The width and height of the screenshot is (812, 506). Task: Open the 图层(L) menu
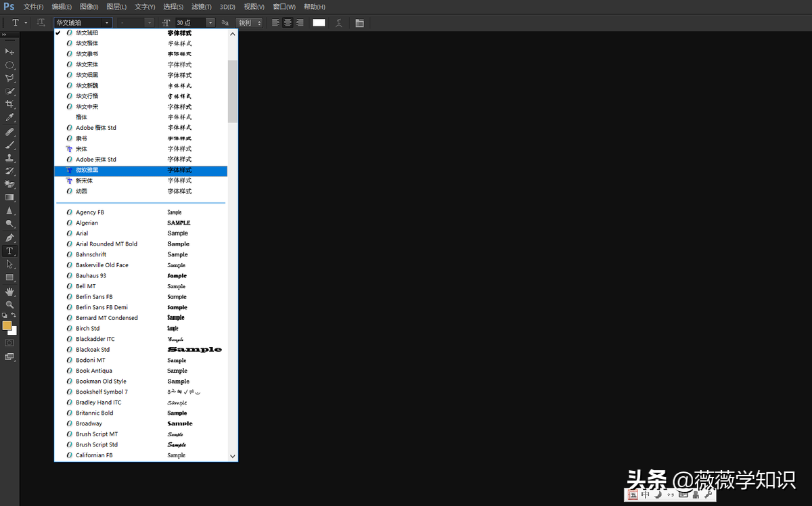click(116, 7)
